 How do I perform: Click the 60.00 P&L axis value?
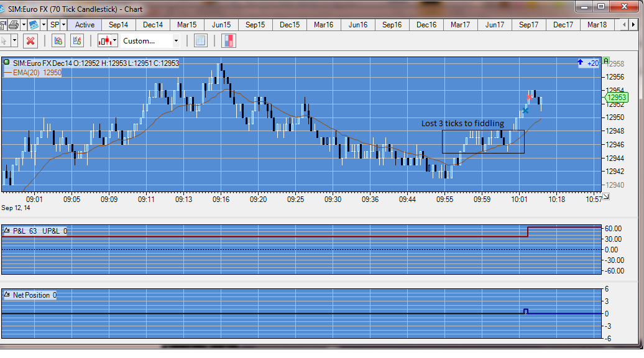[x=613, y=228]
